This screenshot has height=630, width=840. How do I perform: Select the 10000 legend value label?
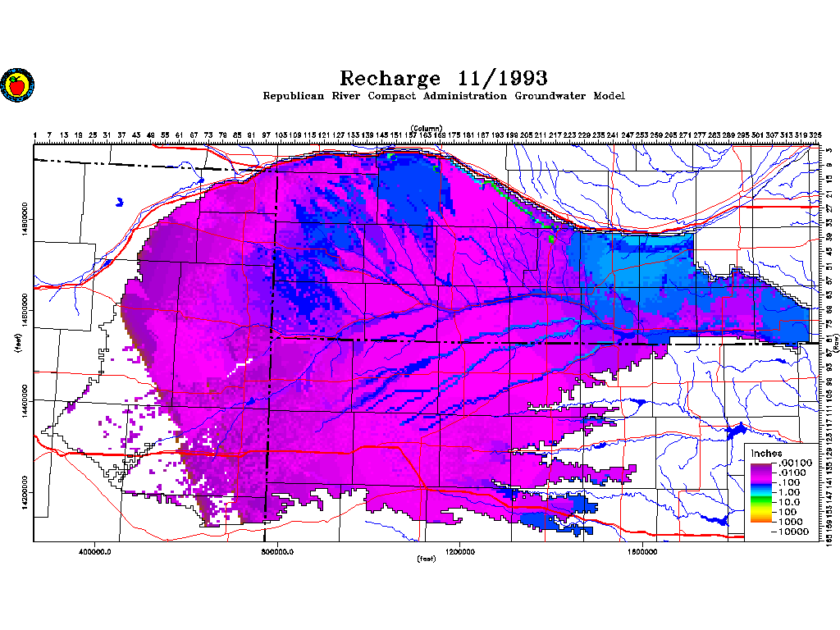[x=794, y=532]
